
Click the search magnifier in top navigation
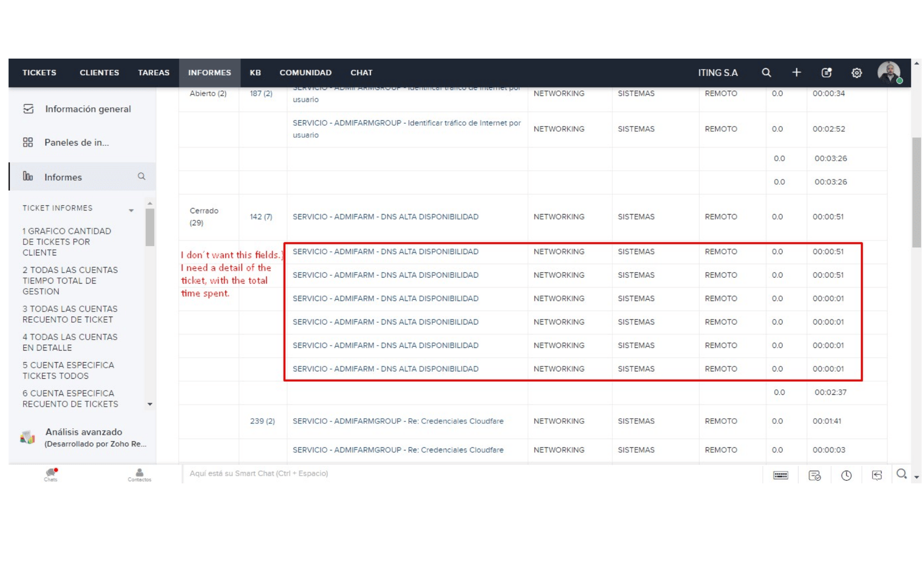click(x=766, y=73)
